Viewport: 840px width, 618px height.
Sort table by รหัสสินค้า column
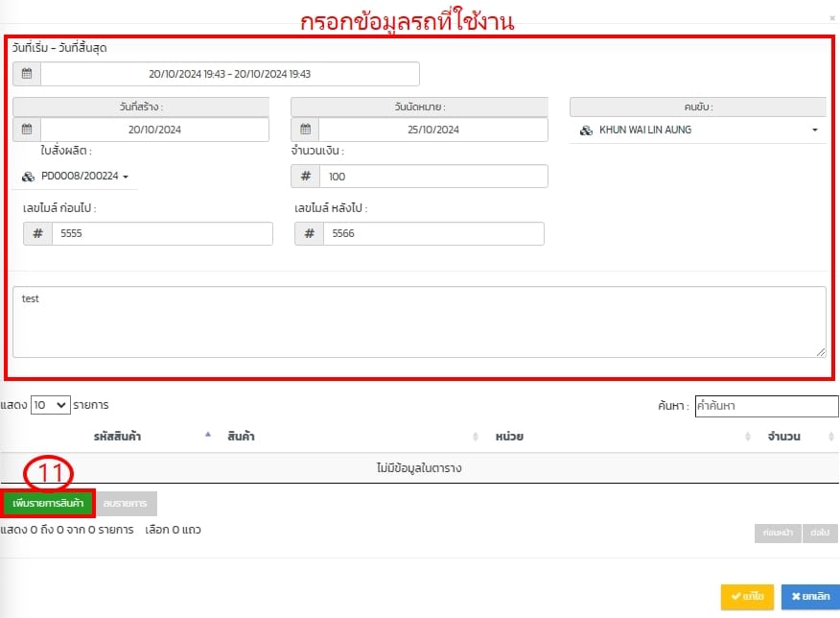(x=119, y=437)
